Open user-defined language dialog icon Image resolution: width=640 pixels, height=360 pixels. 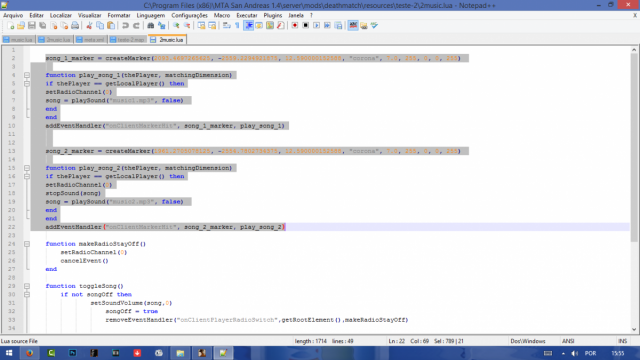(x=259, y=26)
